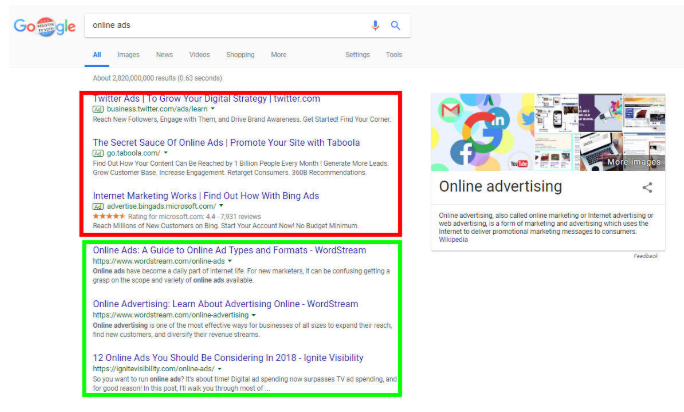The width and height of the screenshot is (684, 412).
Task: Expand dropdown arrow next to business.twitter.com/ads/learn
Action: click(x=213, y=109)
